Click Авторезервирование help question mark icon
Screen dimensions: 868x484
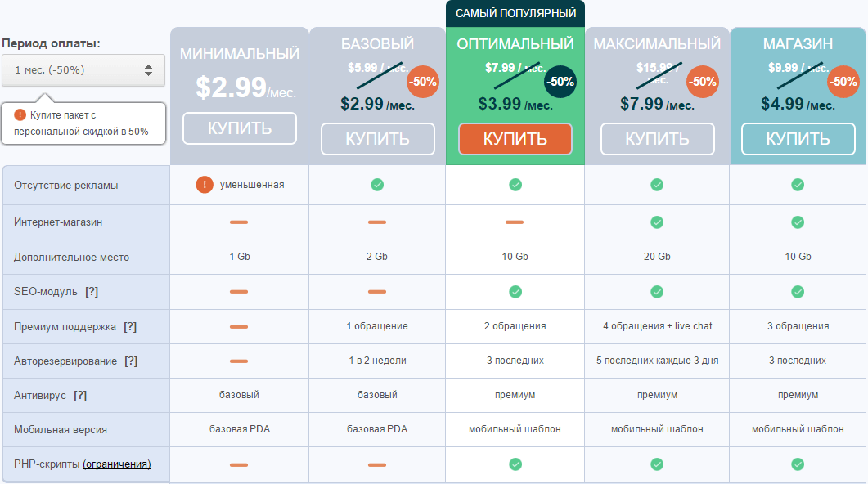click(131, 361)
